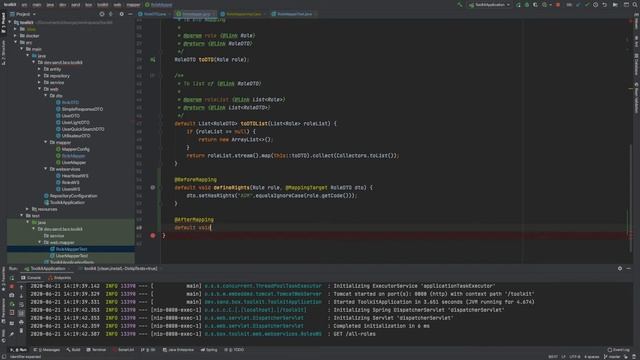Click the Project panel settings gear icon
The image size is (640, 360).
click(x=121, y=14)
